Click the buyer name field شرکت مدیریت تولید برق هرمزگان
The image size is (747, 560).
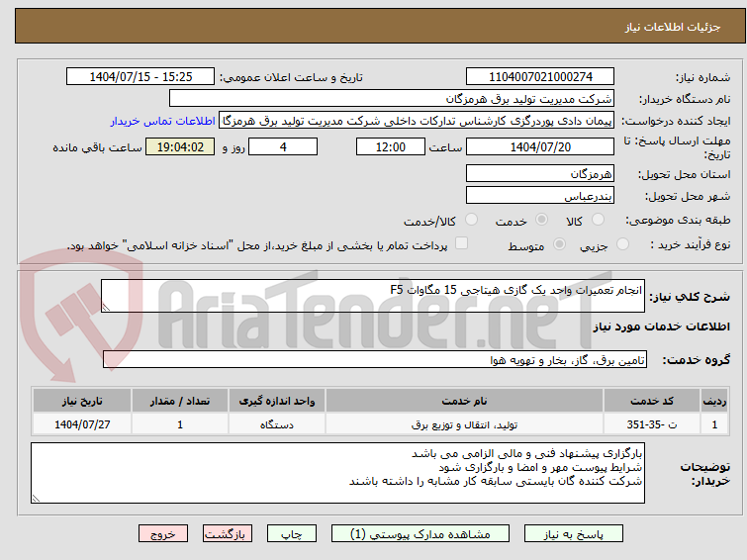coord(392,99)
